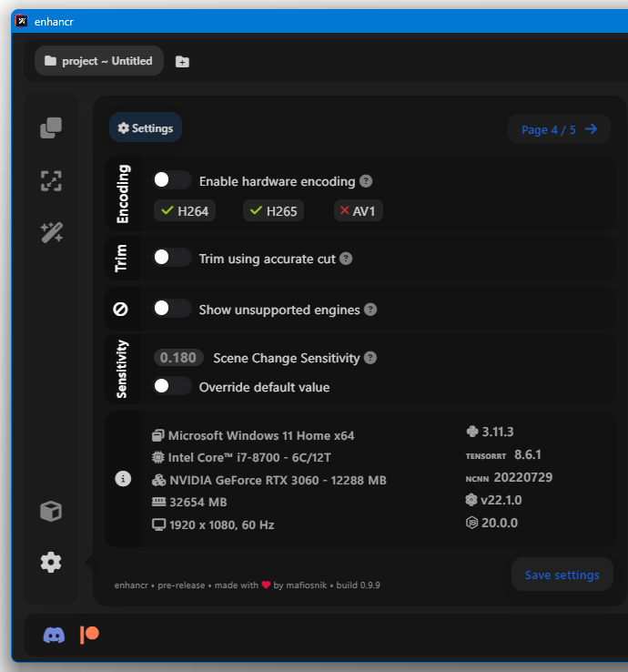Show help for Enable hardware encoding
The width and height of the screenshot is (628, 672).
pyautogui.click(x=366, y=181)
